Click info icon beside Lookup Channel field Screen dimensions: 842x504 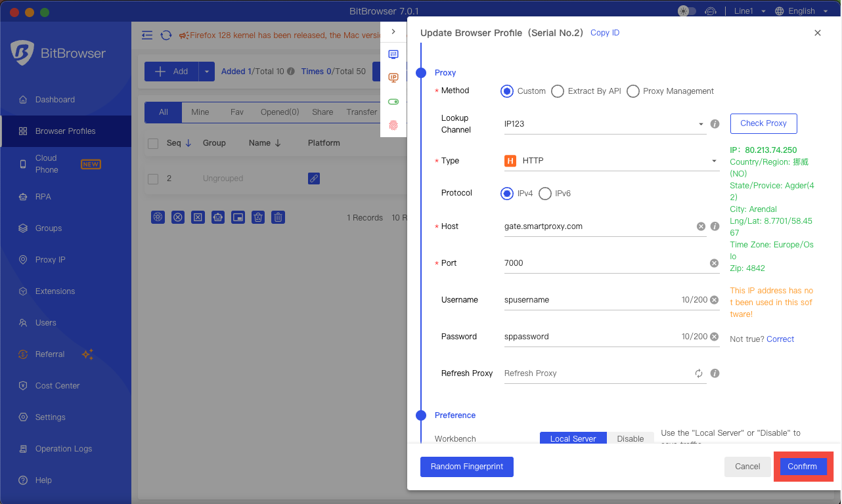(715, 123)
